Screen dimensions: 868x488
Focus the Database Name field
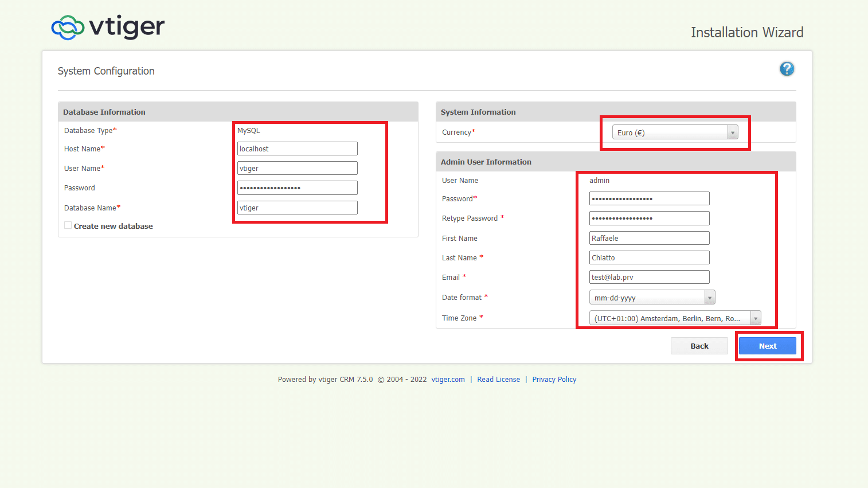click(297, 208)
